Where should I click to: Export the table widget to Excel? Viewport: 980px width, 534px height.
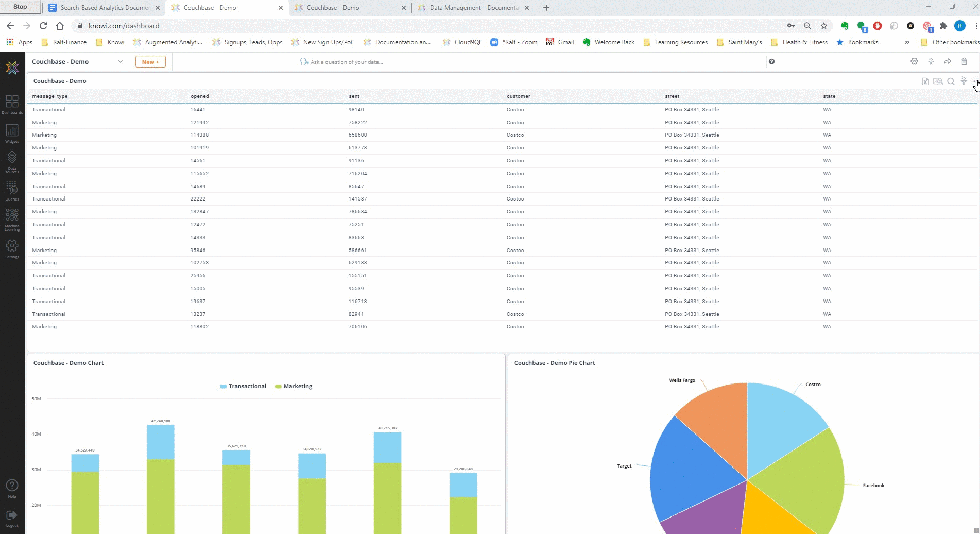(925, 81)
